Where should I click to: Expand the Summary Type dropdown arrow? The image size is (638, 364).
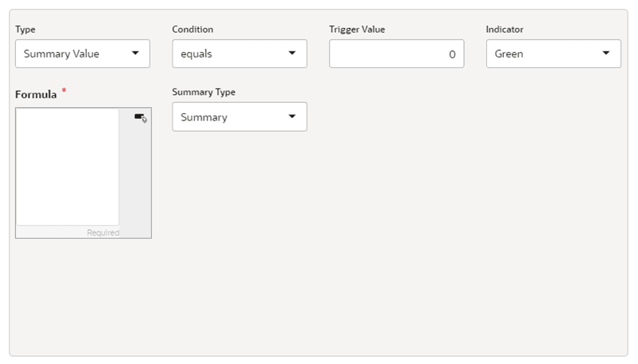click(291, 117)
